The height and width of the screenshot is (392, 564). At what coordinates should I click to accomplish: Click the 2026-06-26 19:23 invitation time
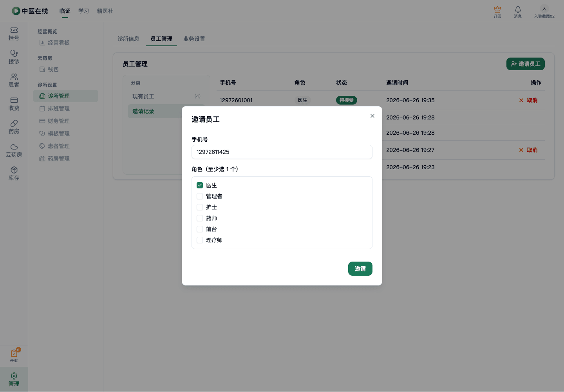click(x=410, y=167)
